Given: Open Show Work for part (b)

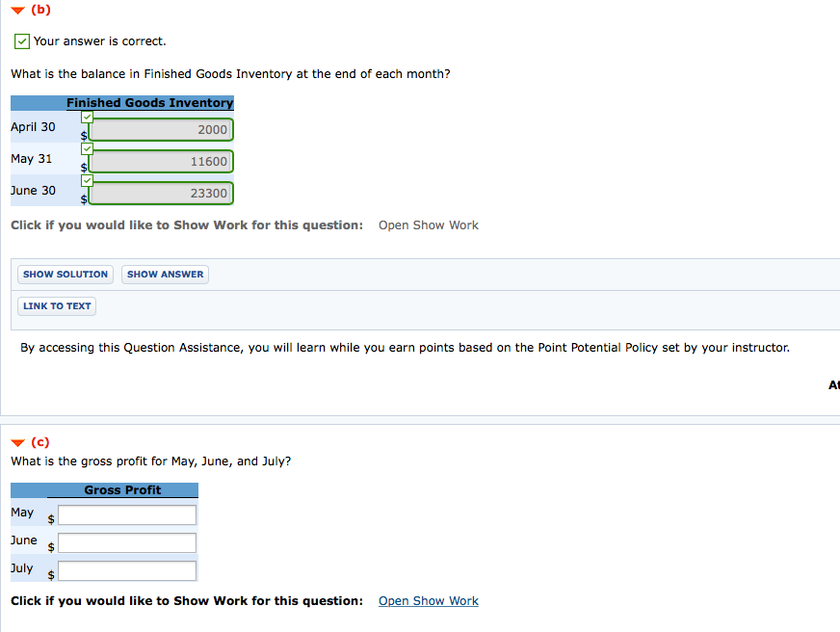Looking at the screenshot, I should point(428,224).
